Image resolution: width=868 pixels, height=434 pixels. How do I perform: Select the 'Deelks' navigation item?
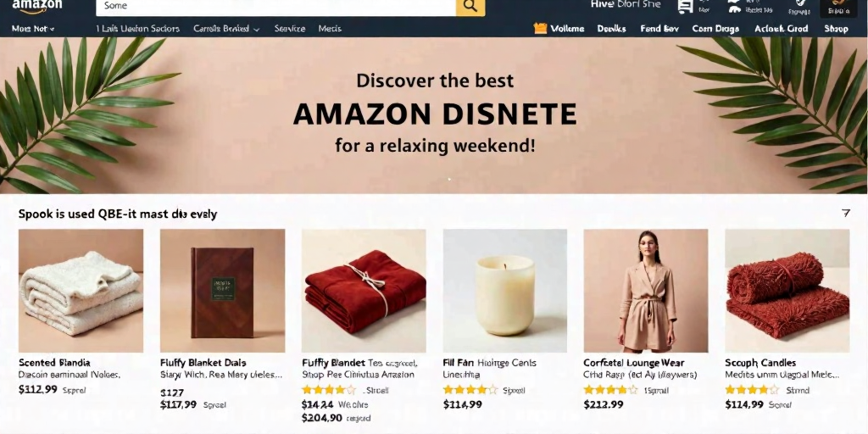pyautogui.click(x=611, y=29)
